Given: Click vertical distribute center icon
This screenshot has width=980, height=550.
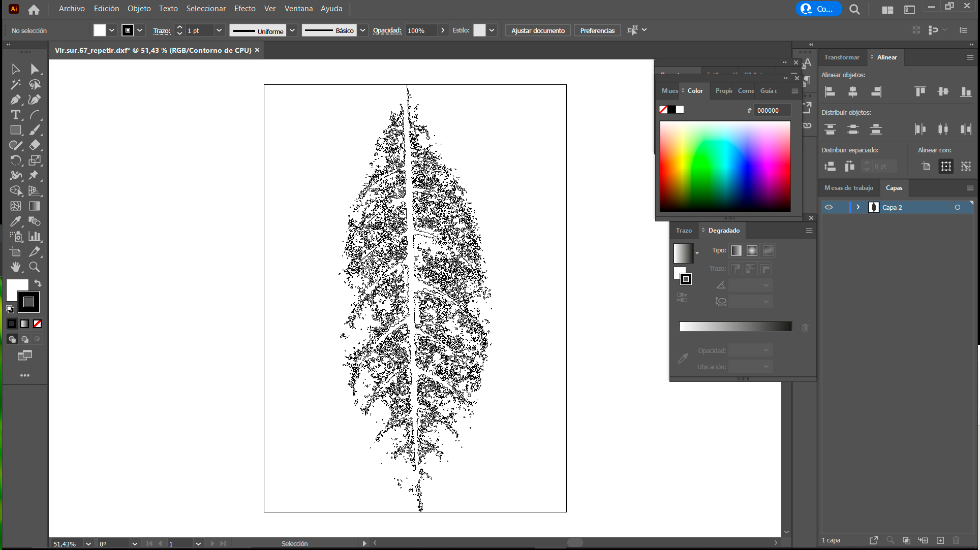Looking at the screenshot, I should coord(853,129).
